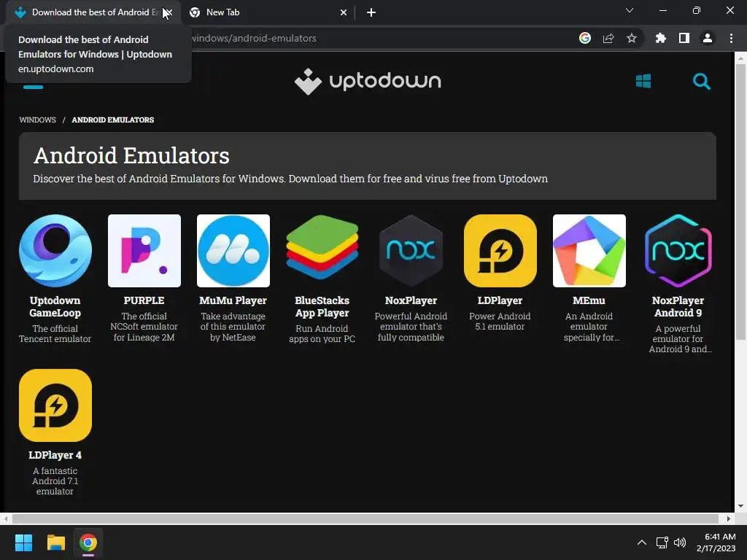This screenshot has height=560, width=747.
Task: Open the dark hexagon NoxPlayer icon
Action: coord(411,251)
